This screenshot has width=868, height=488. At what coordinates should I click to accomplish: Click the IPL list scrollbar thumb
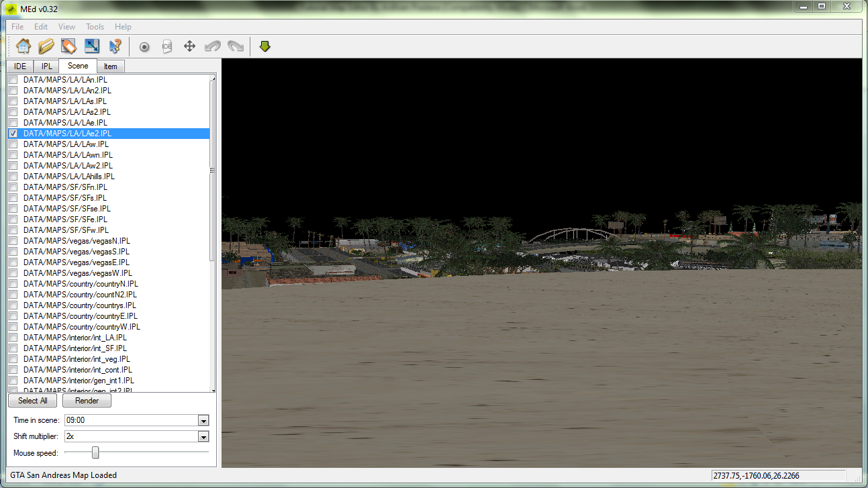pos(213,170)
